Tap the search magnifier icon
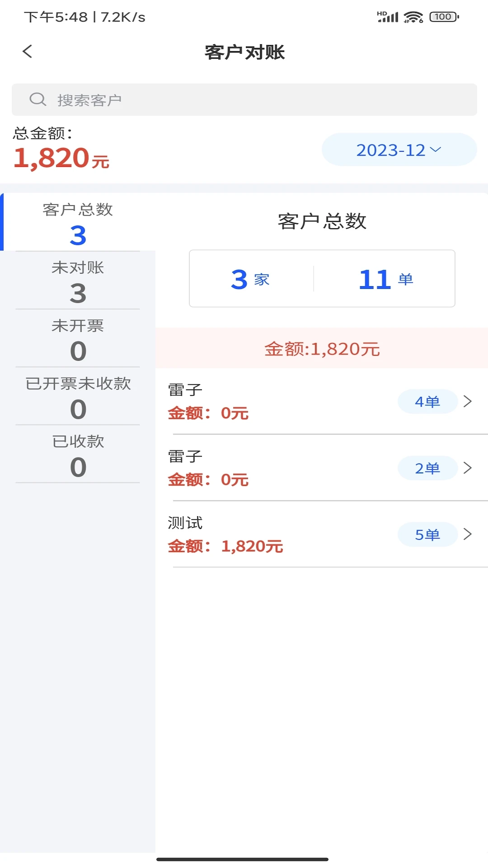 point(38,99)
